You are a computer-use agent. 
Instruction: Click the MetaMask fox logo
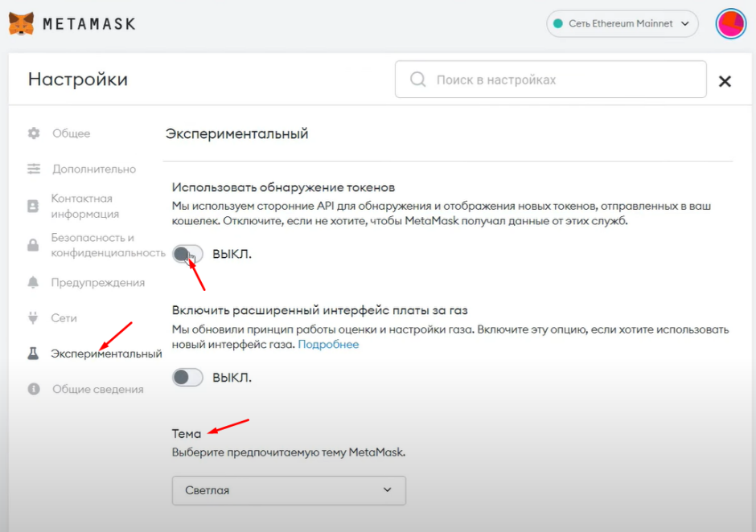[x=21, y=23]
